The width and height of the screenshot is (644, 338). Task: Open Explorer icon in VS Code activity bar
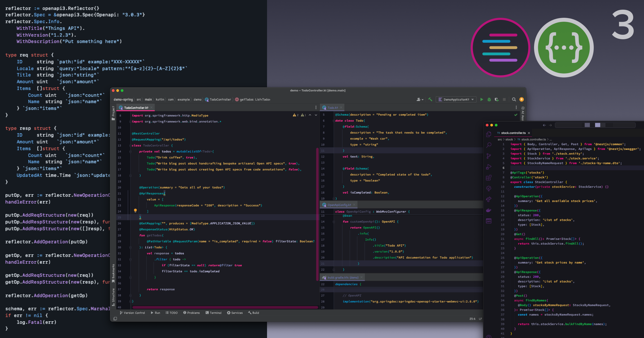pyautogui.click(x=488, y=134)
